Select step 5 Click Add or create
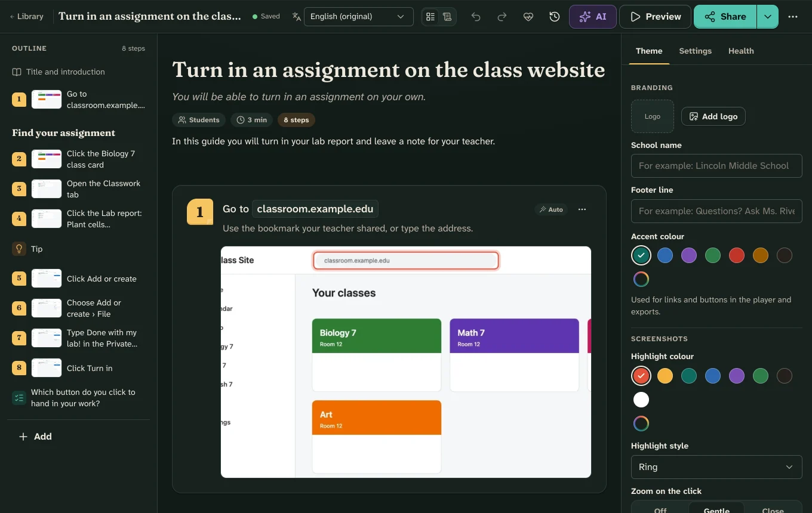812x513 pixels. (78, 279)
